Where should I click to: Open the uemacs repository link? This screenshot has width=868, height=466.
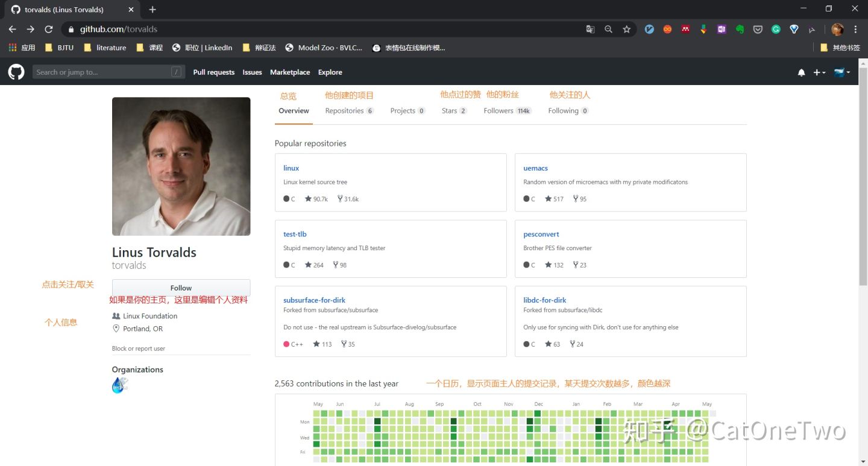pyautogui.click(x=535, y=168)
